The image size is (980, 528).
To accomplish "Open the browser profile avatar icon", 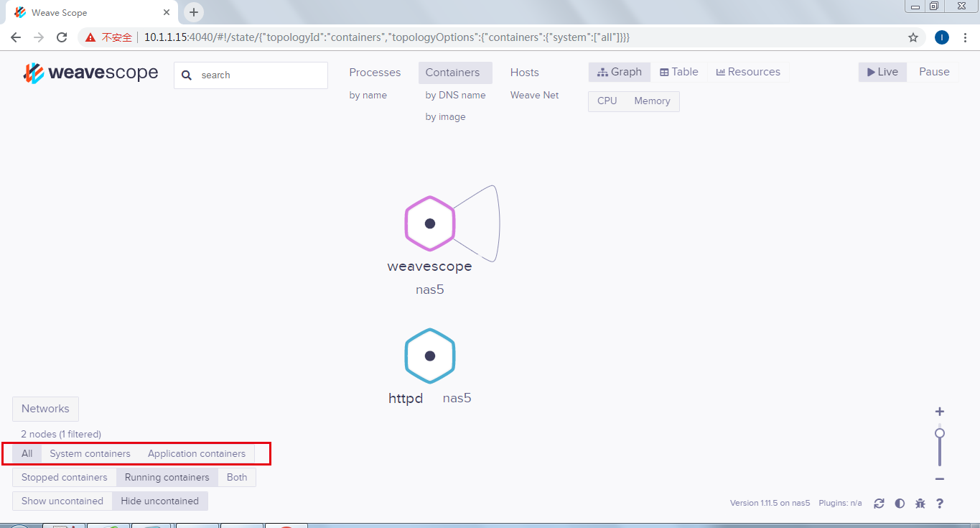I will click(x=942, y=37).
